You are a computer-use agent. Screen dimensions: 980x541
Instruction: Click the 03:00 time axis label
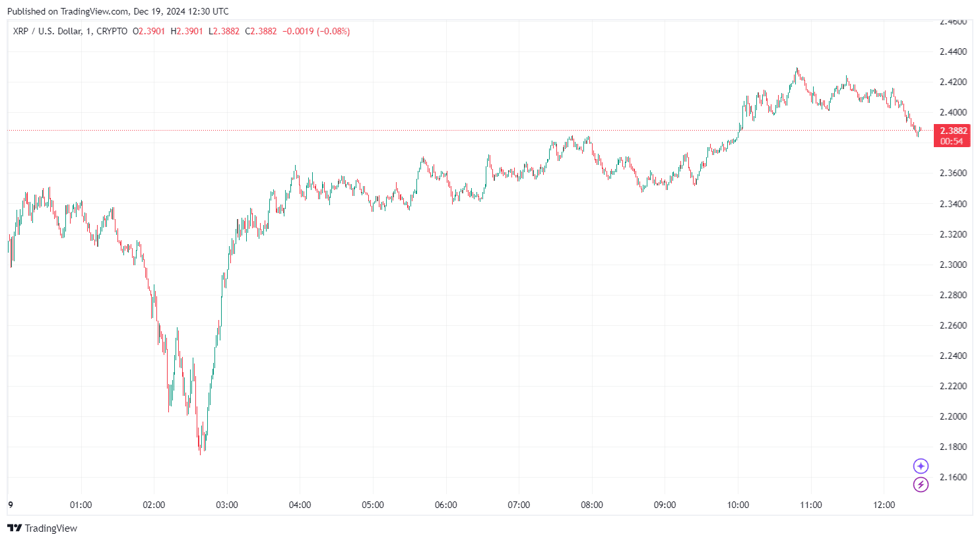click(x=227, y=505)
